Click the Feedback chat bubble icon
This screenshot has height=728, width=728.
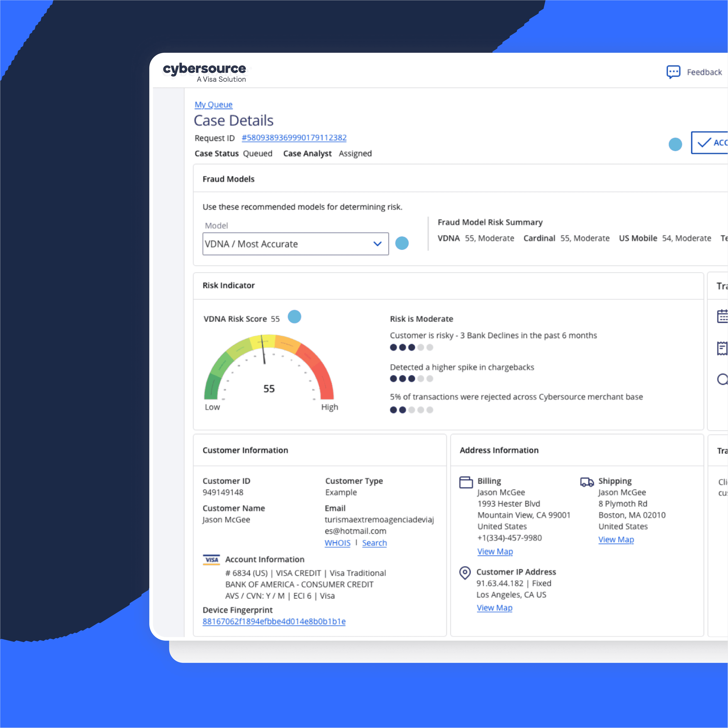click(x=673, y=72)
